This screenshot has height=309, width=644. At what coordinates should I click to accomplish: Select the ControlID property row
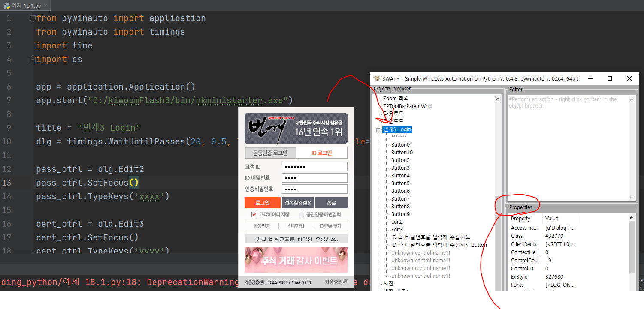coord(568,269)
